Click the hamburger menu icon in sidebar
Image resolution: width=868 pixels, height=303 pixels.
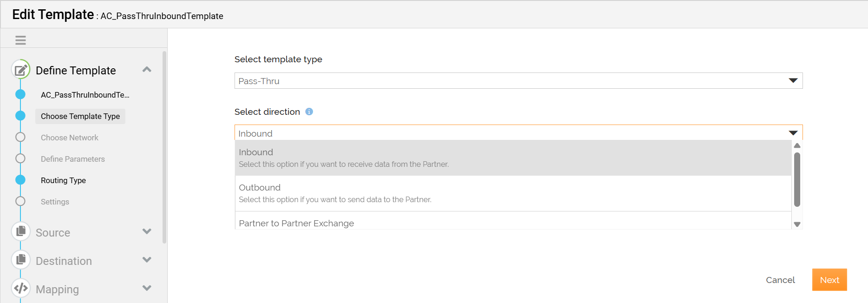point(20,40)
